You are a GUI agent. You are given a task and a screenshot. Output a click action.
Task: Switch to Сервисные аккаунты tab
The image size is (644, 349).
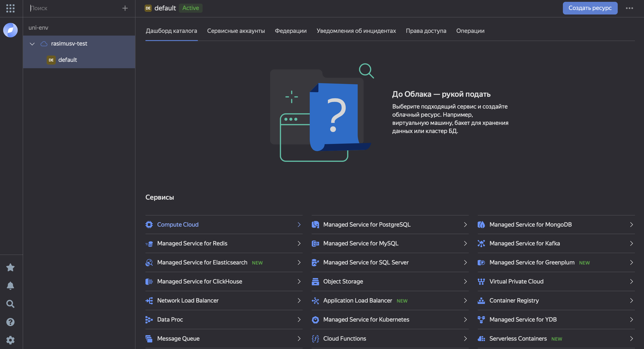pyautogui.click(x=236, y=31)
